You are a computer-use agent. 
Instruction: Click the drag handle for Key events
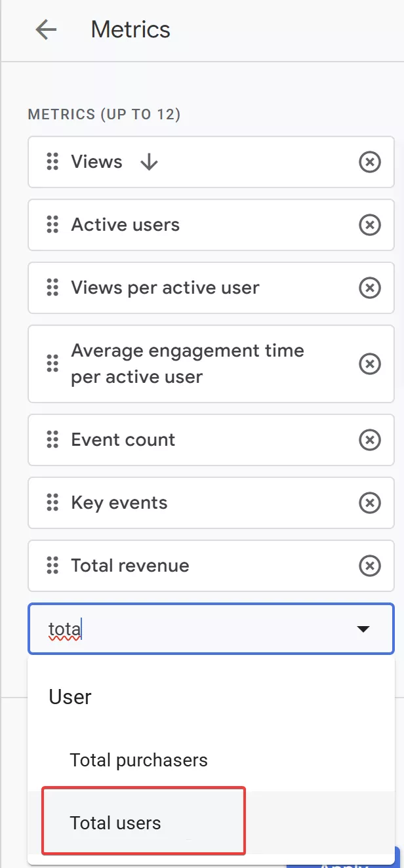coord(52,503)
